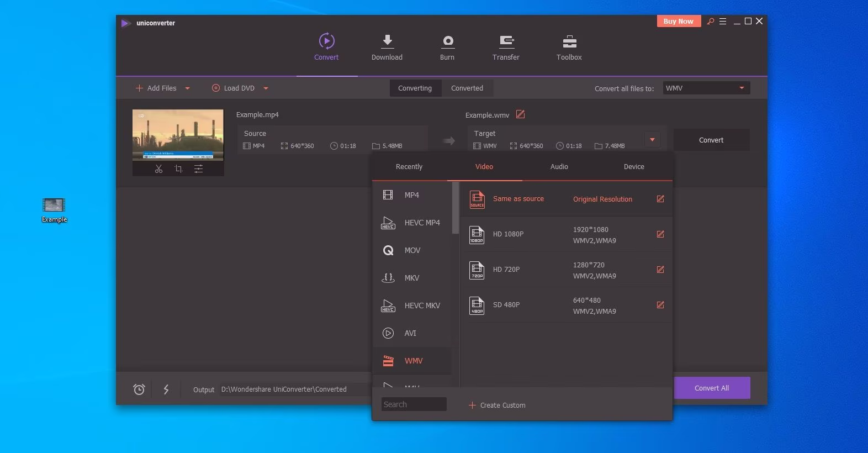Image resolution: width=868 pixels, height=453 pixels.
Task: Select WMV format in the list
Action: [x=412, y=361]
